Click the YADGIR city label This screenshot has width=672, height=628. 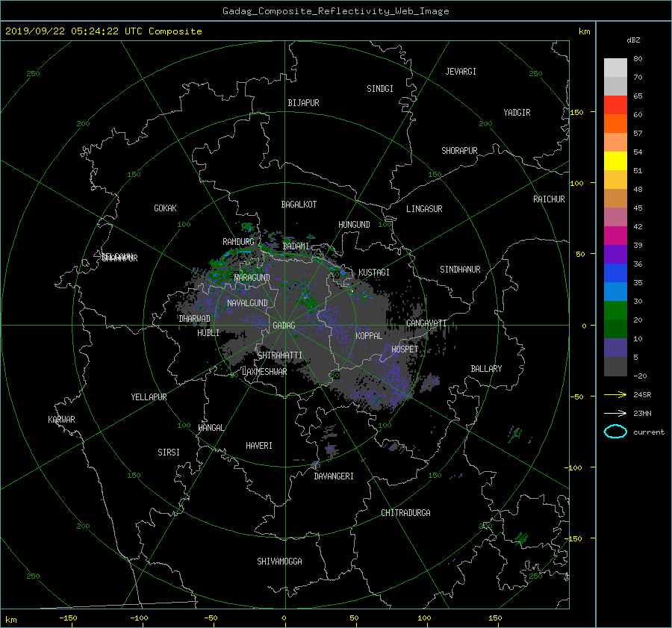[x=517, y=113]
